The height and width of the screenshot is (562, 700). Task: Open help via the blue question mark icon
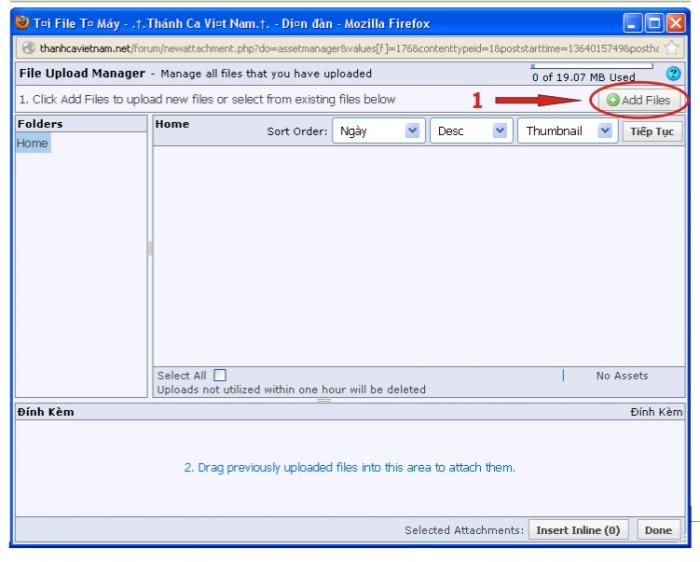(673, 73)
